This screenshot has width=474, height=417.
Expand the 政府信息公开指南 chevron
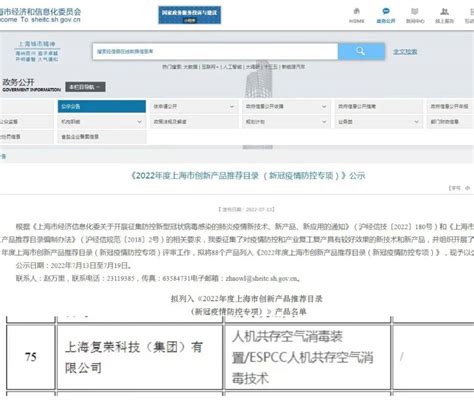click(324, 107)
